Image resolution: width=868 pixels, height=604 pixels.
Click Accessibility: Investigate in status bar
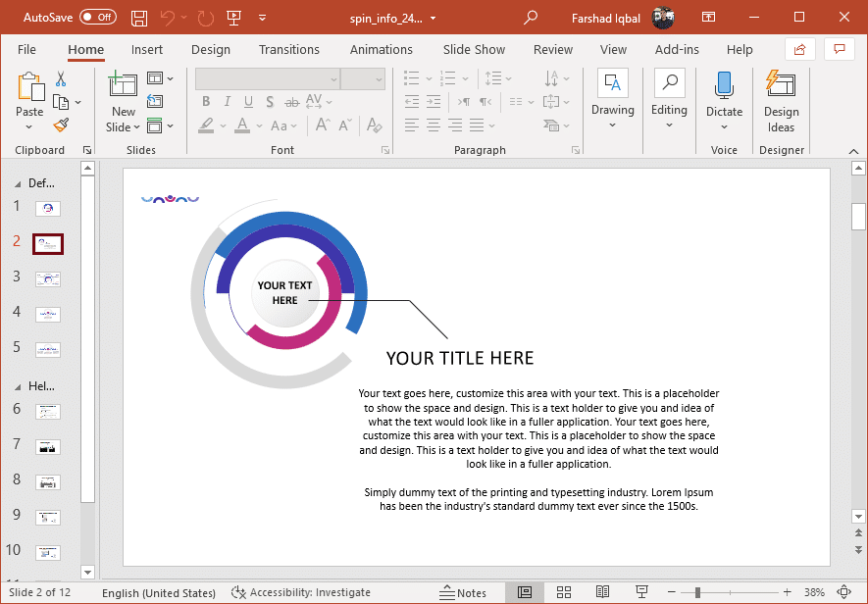[x=301, y=592]
